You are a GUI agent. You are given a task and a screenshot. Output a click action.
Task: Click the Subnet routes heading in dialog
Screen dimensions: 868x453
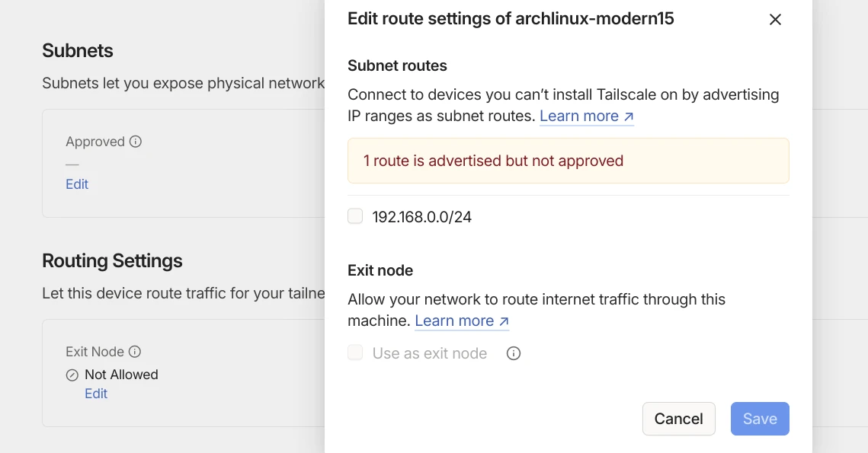click(x=397, y=65)
